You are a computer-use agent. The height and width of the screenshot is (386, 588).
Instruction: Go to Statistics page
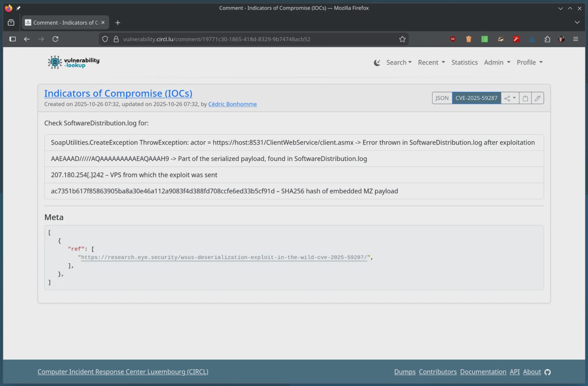click(x=464, y=62)
